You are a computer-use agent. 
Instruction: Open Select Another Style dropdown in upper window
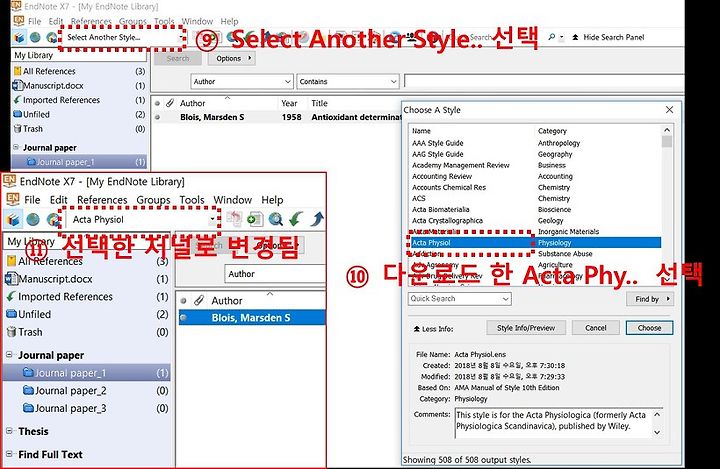coord(180,37)
